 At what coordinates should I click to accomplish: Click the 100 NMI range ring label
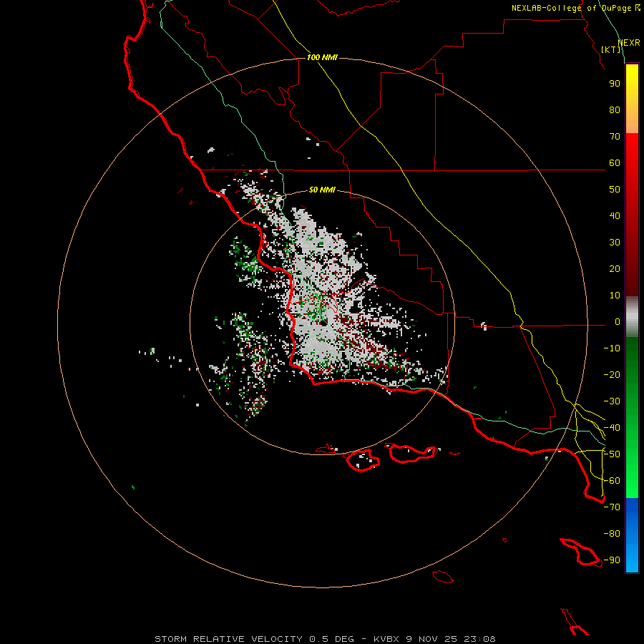322,57
